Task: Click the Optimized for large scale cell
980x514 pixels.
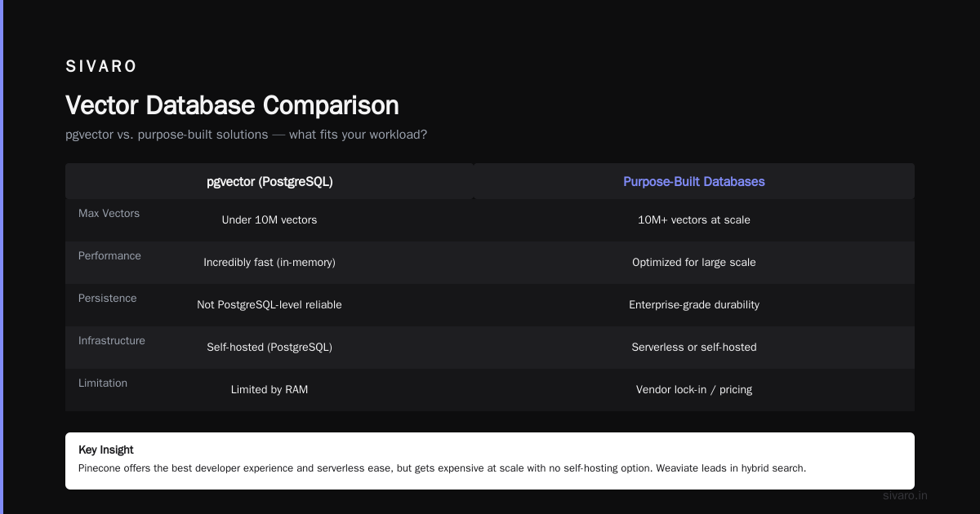Action: click(x=694, y=262)
